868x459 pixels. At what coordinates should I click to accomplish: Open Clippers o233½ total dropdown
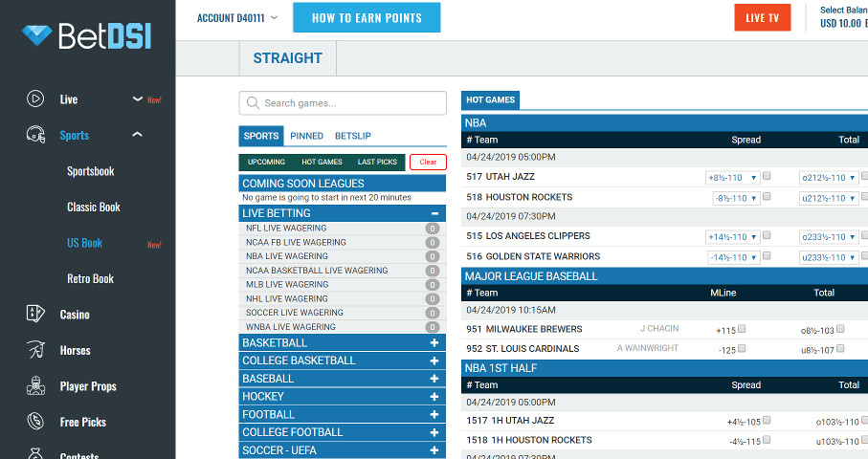pos(830,237)
